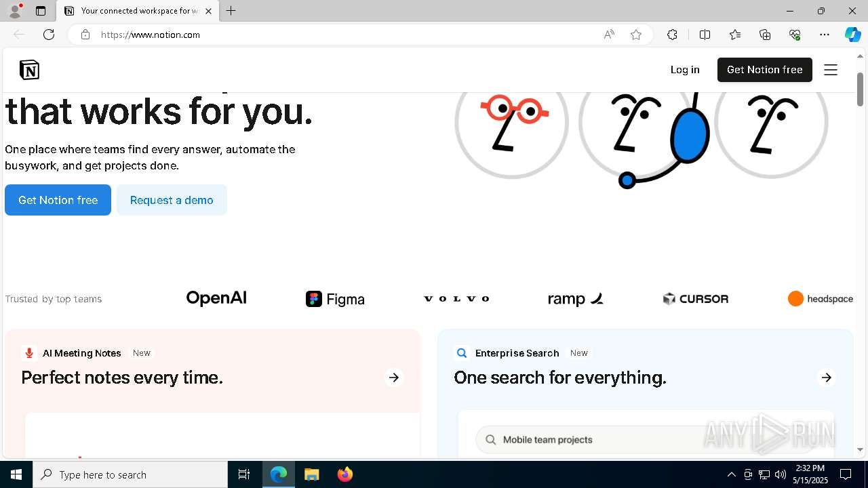Open the Windows Start menu
Image resolution: width=868 pixels, height=488 pixels.
(x=16, y=474)
